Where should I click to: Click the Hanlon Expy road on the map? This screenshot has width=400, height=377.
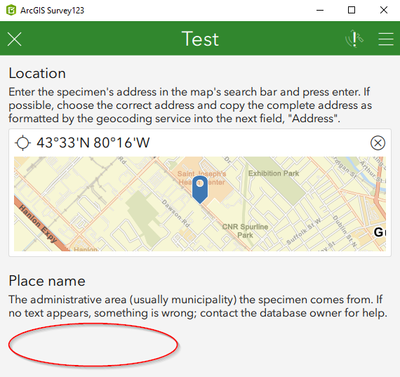38,224
